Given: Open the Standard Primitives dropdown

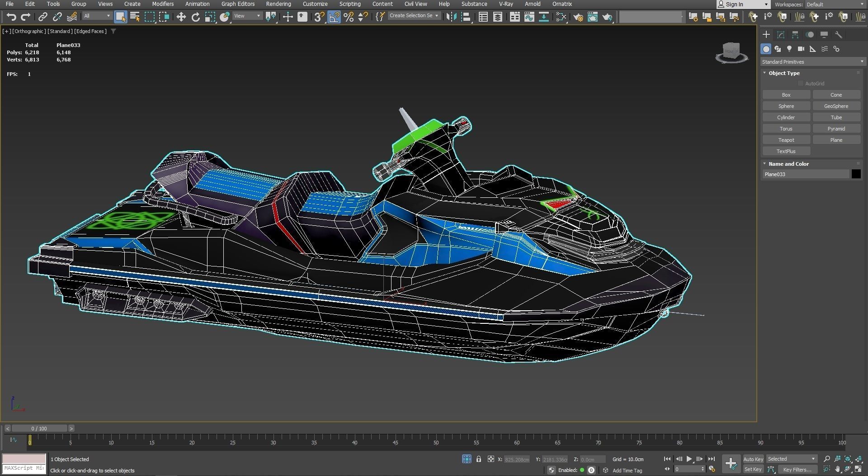Looking at the screenshot, I should click(x=812, y=62).
